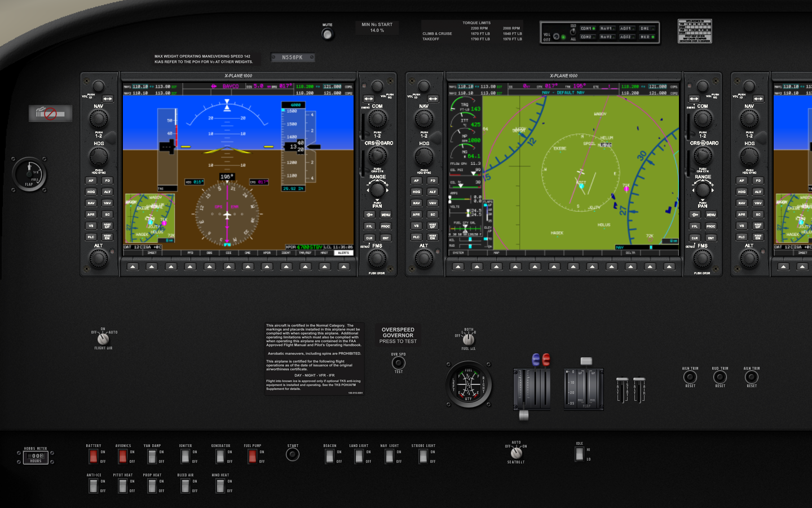Select CDI softkey label on PFD
The image size is (812, 508).
pyautogui.click(x=228, y=253)
